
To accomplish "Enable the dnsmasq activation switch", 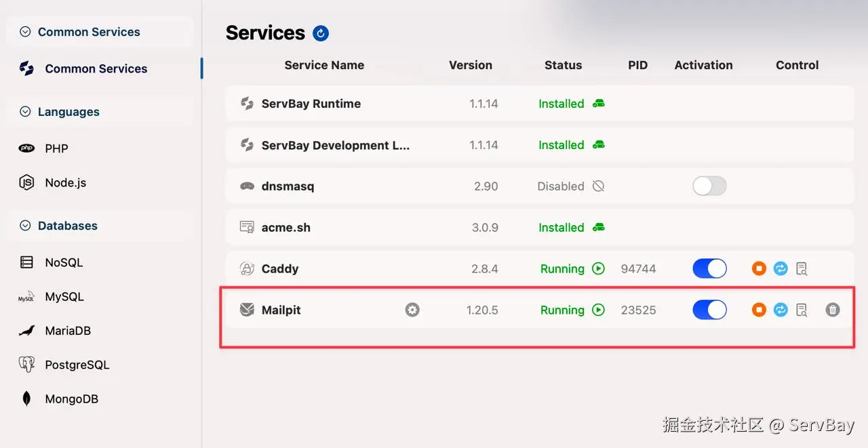I will [x=709, y=186].
